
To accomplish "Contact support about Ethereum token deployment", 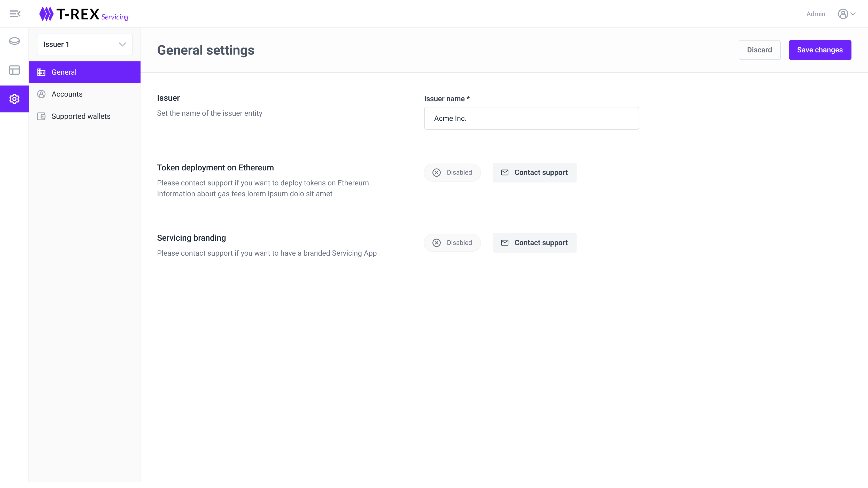I will coord(534,173).
